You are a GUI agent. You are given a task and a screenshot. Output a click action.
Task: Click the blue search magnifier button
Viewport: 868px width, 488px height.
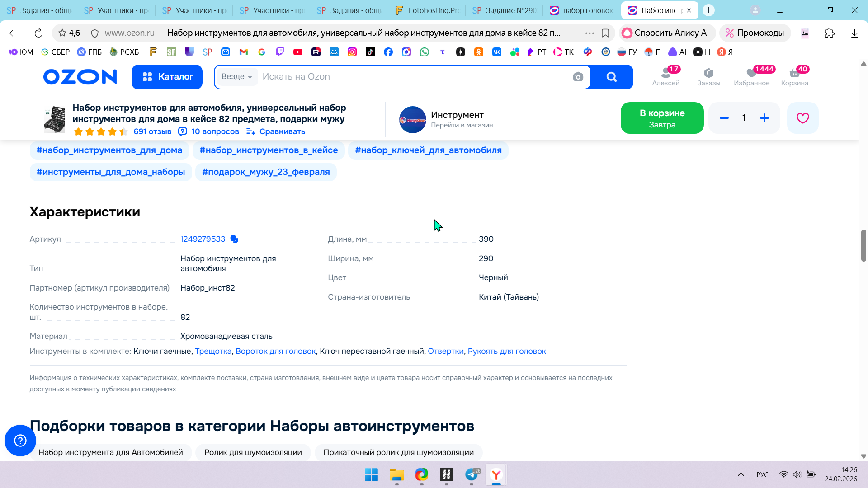tap(612, 77)
